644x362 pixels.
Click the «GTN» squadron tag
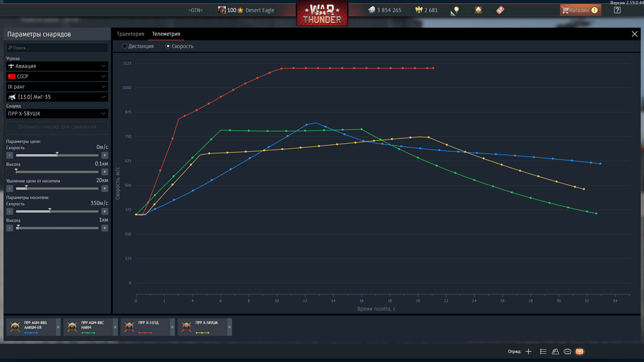(x=196, y=10)
